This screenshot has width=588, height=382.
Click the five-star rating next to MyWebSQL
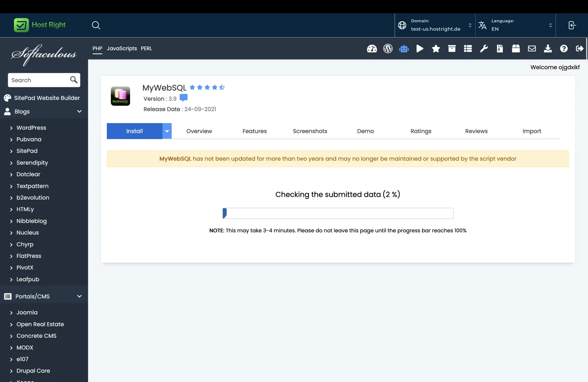pos(207,88)
